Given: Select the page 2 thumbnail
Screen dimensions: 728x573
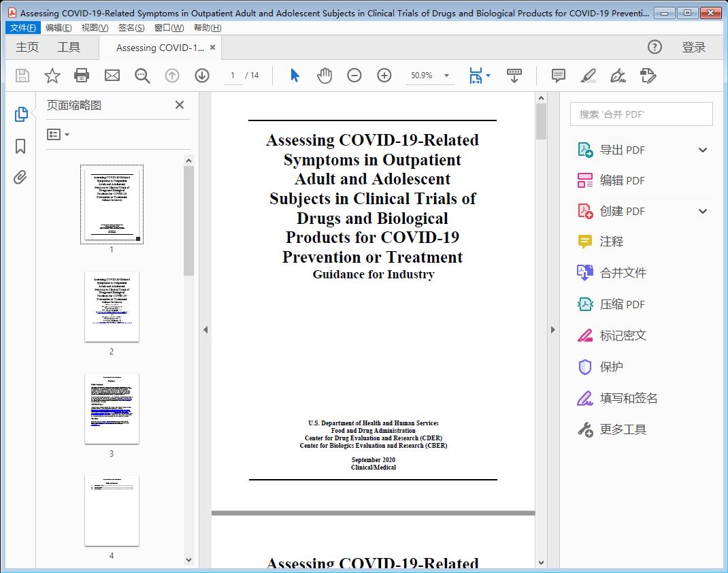Looking at the screenshot, I should 112,306.
